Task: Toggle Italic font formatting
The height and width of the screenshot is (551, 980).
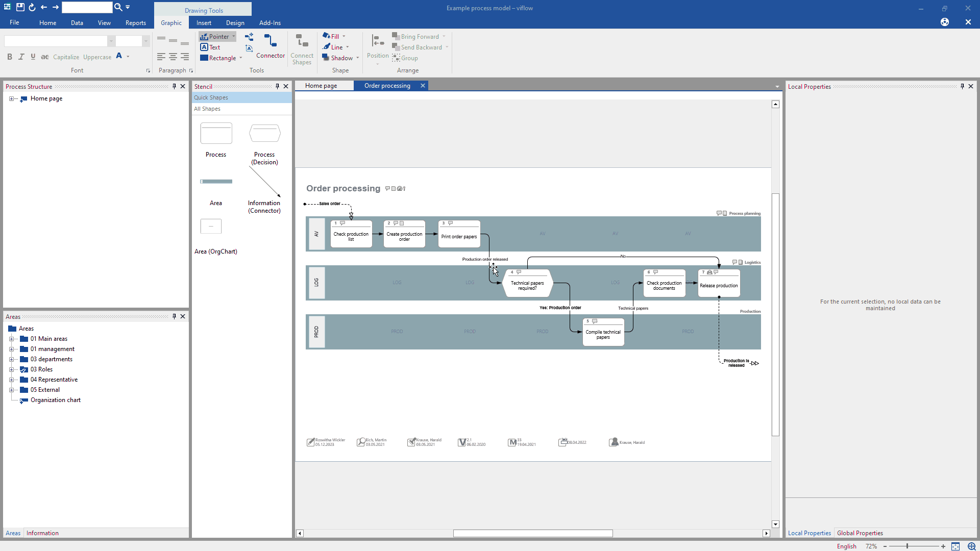Action: tap(21, 57)
